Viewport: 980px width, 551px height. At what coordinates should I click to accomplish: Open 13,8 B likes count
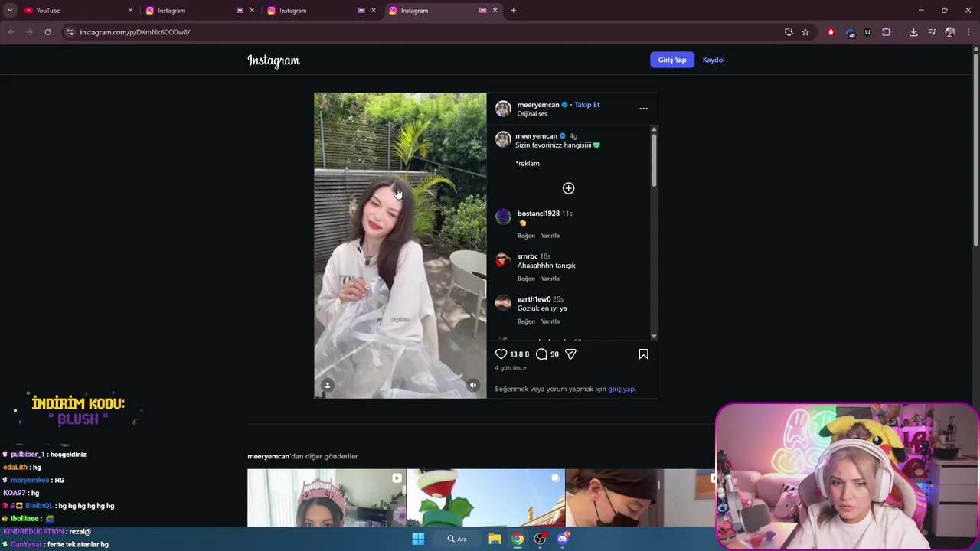520,354
